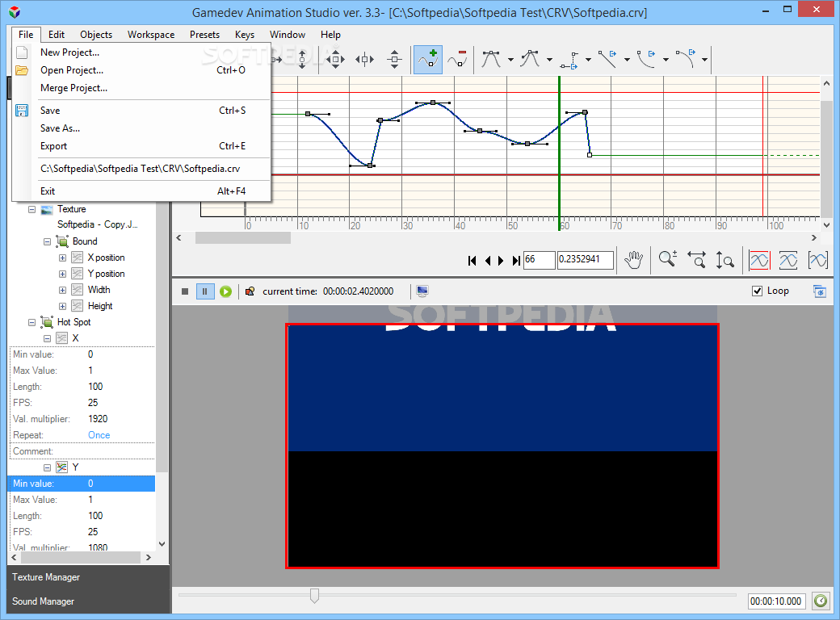
Task: Collapse the Texture tree node
Action: [31, 210]
